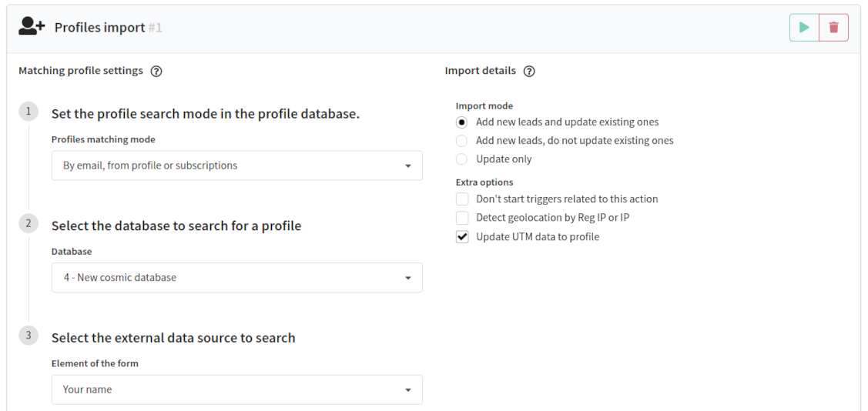Viewport: 868px width, 411px height.
Task: Delete Profiles import with trash icon
Action: (x=833, y=28)
